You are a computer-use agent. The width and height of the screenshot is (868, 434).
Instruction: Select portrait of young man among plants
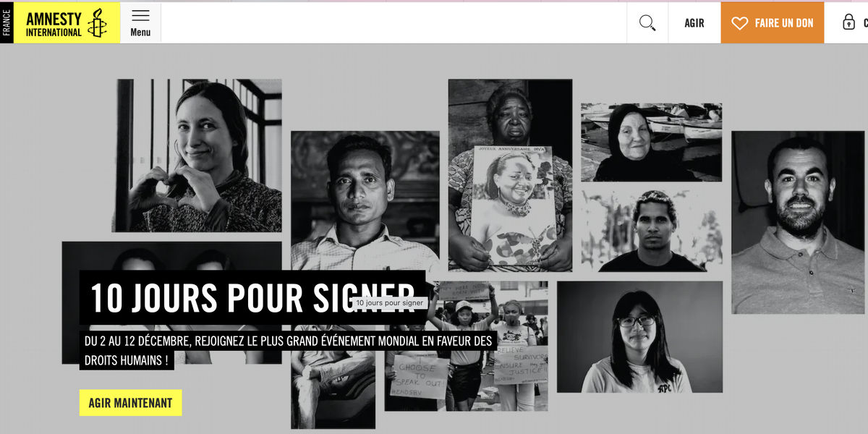(652, 231)
